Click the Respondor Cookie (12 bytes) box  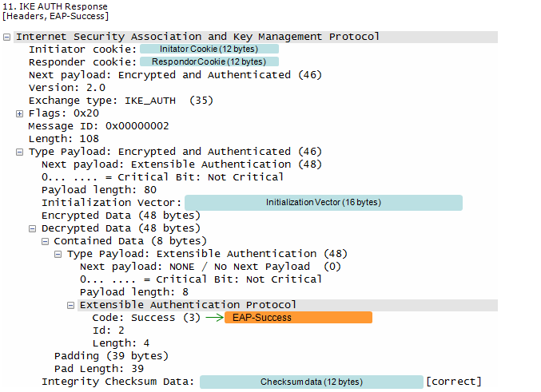(209, 61)
